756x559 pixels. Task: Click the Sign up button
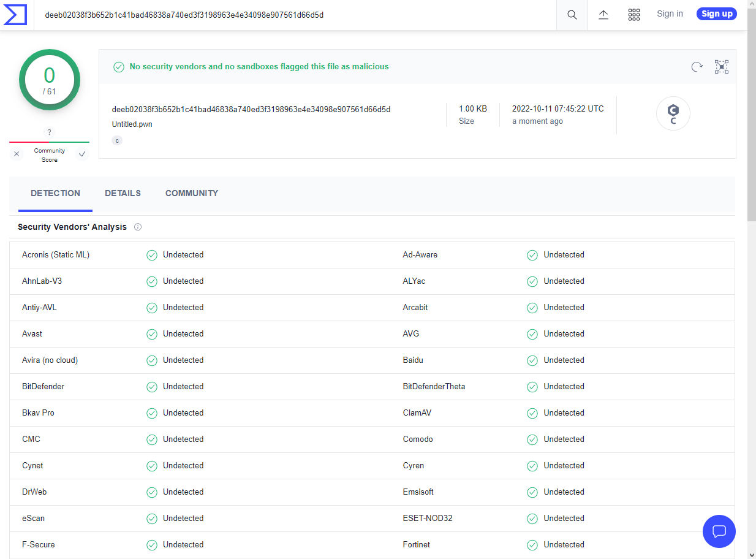[x=716, y=13]
